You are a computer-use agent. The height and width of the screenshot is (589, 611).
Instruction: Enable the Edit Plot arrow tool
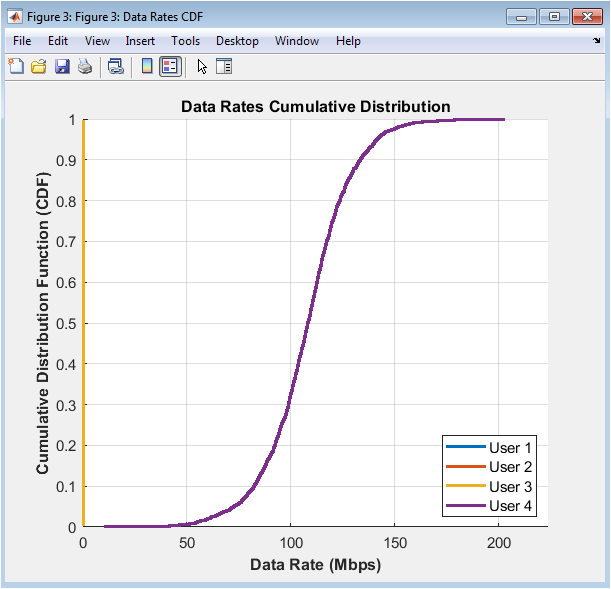(202, 67)
